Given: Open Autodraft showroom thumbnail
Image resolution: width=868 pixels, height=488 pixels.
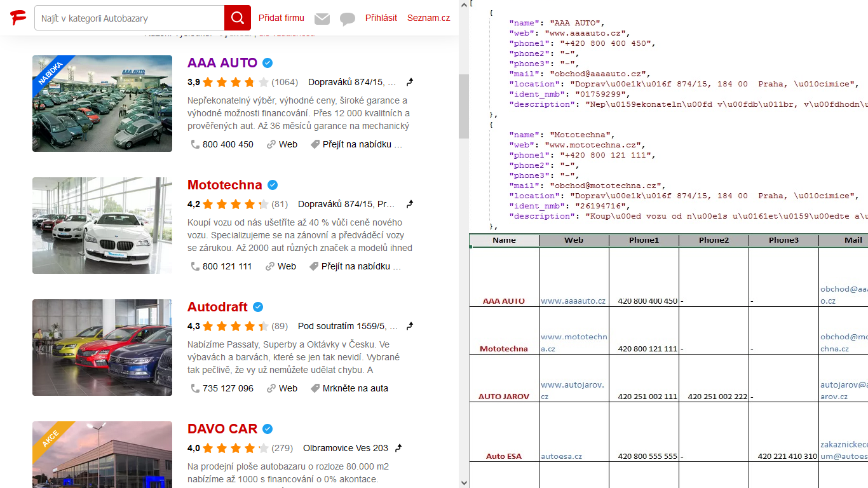Looking at the screenshot, I should (x=102, y=348).
